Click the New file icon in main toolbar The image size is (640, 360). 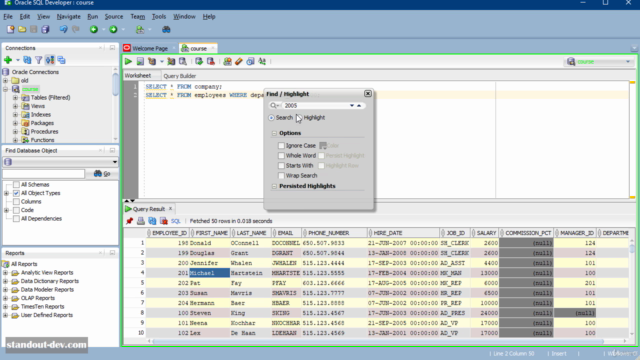11,29
